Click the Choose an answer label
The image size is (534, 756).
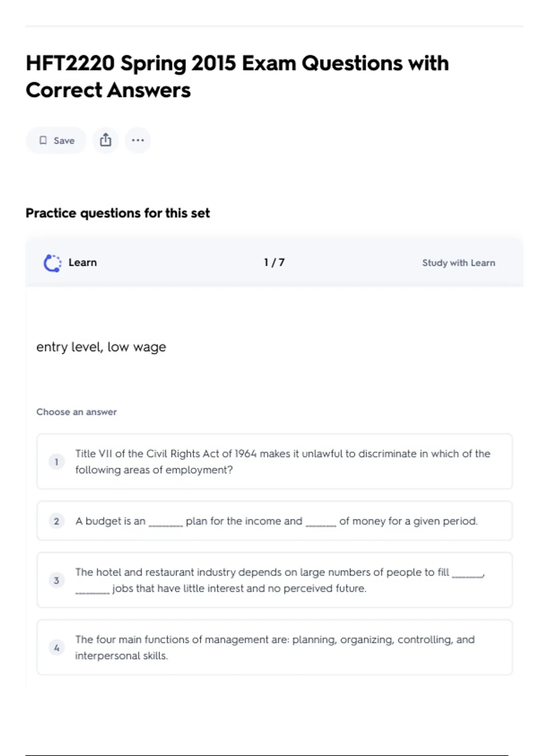77,412
